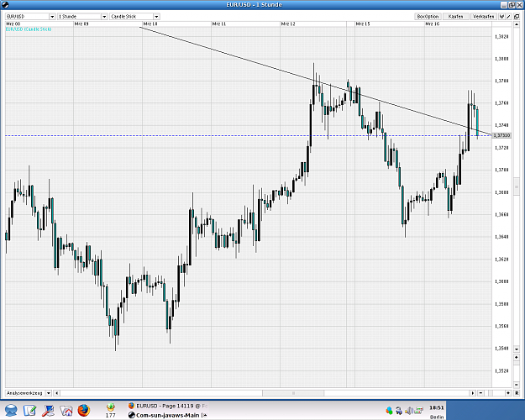Switch to EURUSD - Page 14119 Firefox task
The height and width of the screenshot is (420, 525).
[168, 406]
